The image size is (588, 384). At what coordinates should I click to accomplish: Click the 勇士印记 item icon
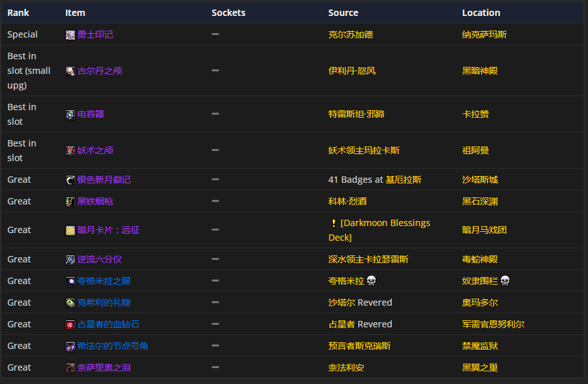(x=70, y=35)
